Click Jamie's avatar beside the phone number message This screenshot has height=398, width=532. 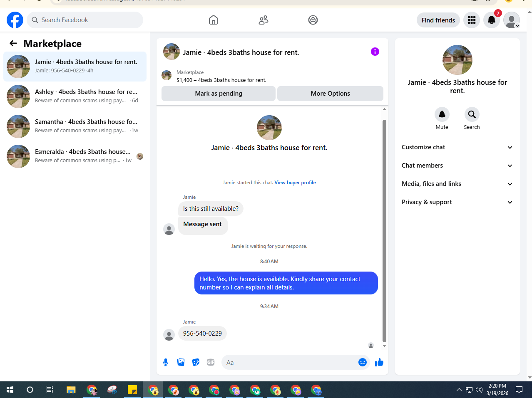[169, 335]
